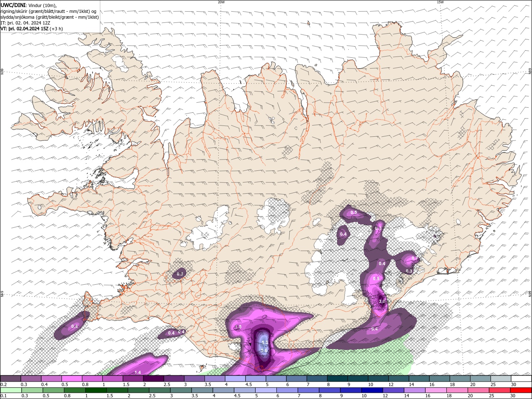Click the 0.4 value directly above 0.9

coord(382,264)
